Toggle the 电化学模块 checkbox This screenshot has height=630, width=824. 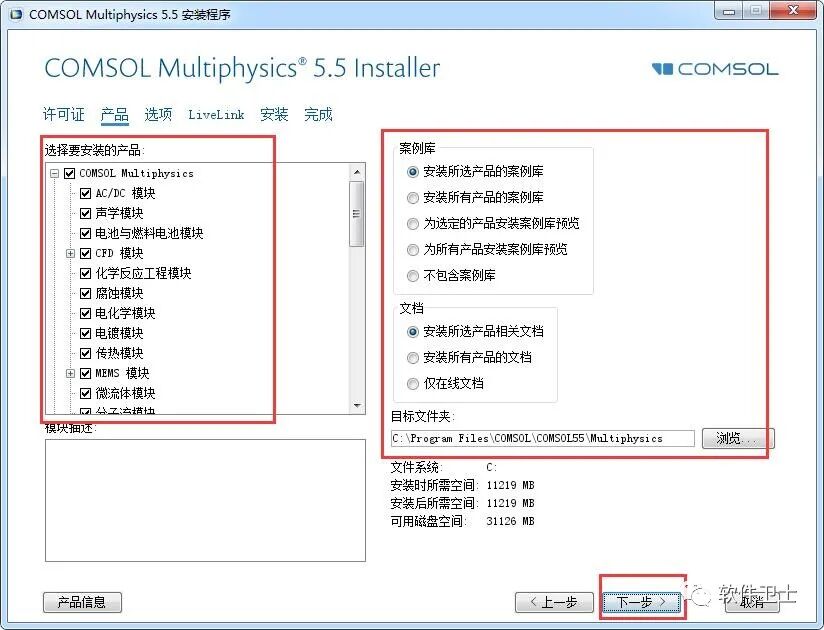[86, 313]
